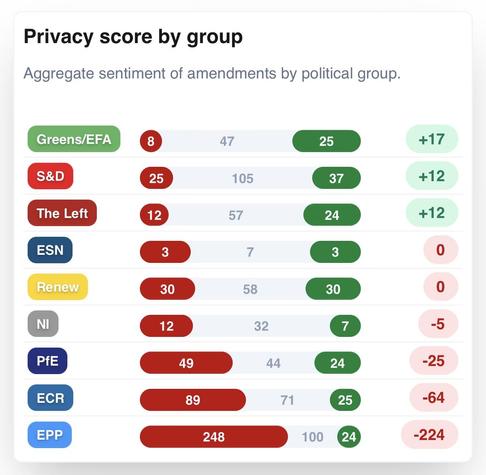Open the PfE group label
Viewport: 486px width, 475px height.
coord(47,361)
